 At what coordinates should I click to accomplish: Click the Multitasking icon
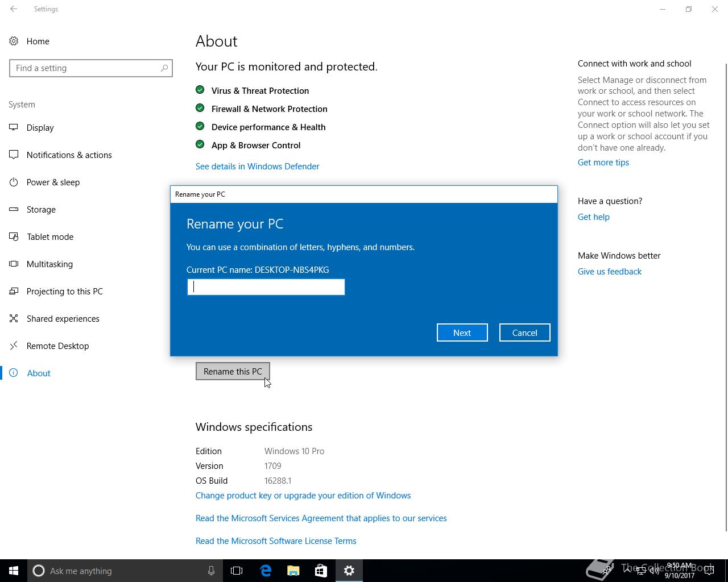tap(14, 264)
